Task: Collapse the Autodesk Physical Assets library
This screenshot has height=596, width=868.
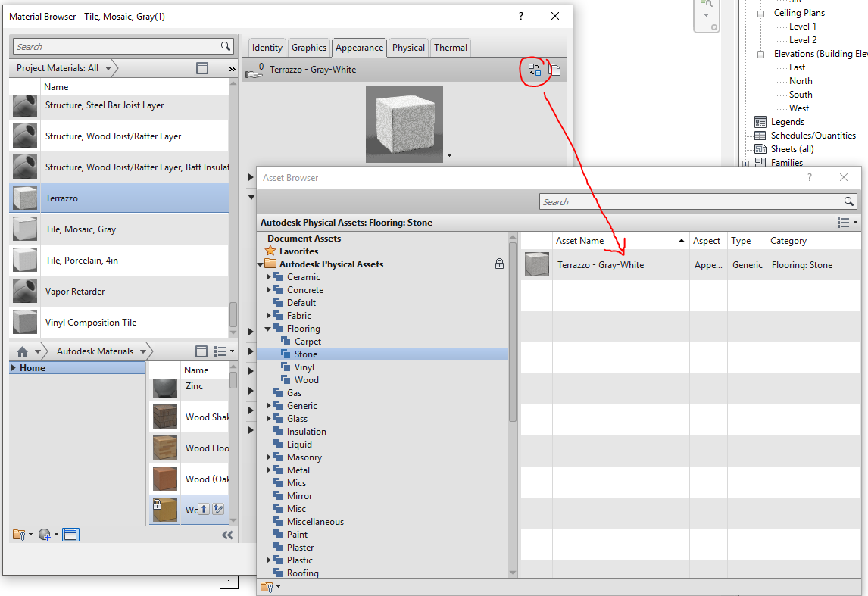Action: (261, 264)
